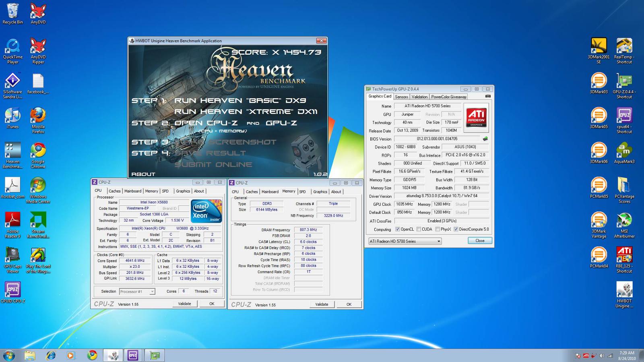
Task: Click OK in left CPU-Z window
Action: coord(212,304)
